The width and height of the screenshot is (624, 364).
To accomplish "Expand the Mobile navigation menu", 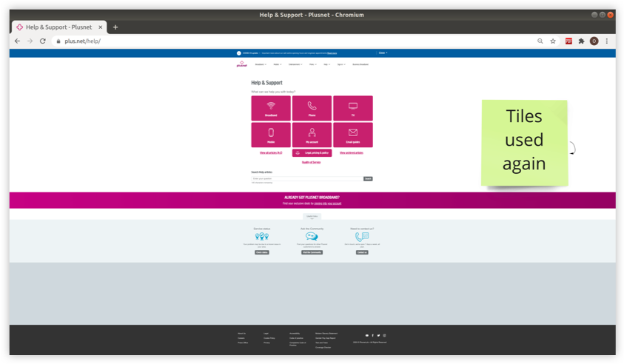I will tap(278, 64).
